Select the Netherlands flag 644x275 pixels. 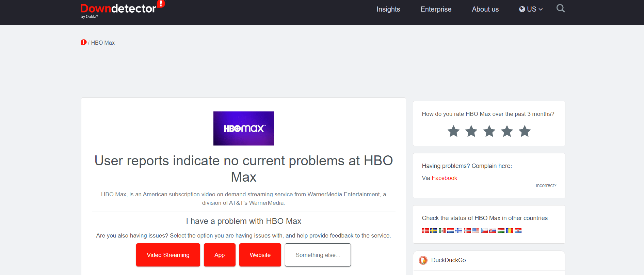click(451, 231)
